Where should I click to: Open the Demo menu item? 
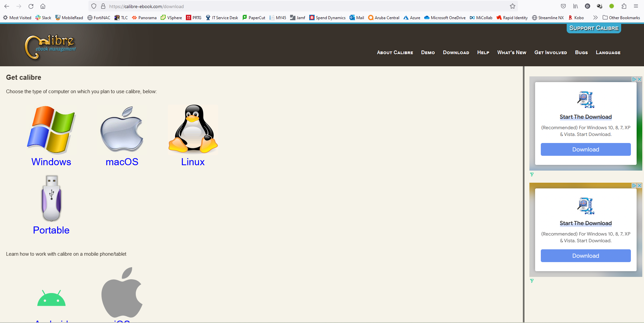(x=428, y=52)
